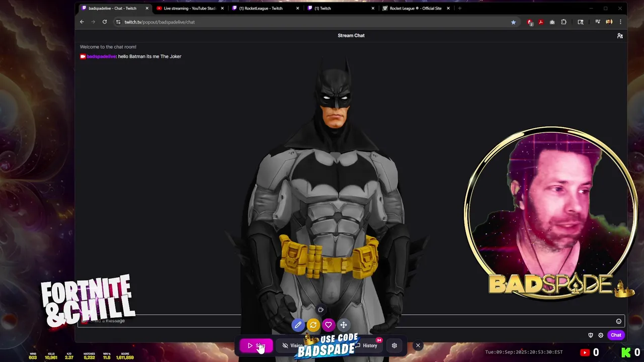Start with the pink Start button

pos(257,345)
